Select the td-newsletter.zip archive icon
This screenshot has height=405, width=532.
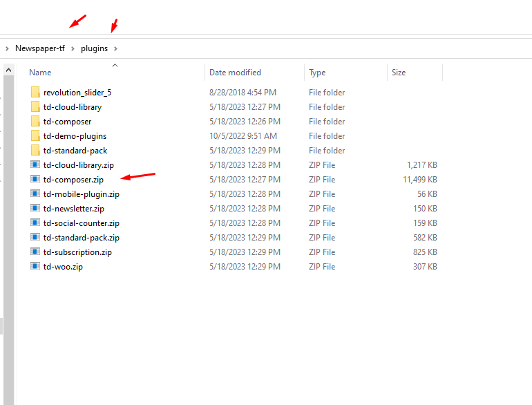pyautogui.click(x=36, y=209)
